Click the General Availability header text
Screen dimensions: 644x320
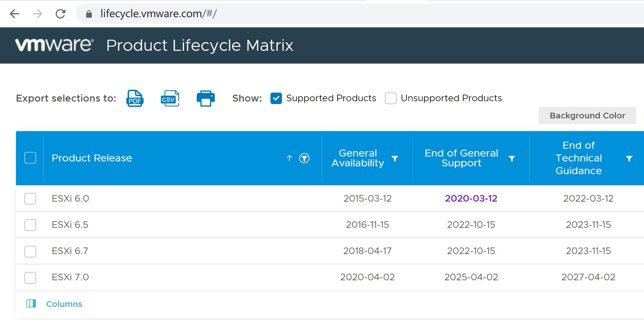click(x=358, y=158)
